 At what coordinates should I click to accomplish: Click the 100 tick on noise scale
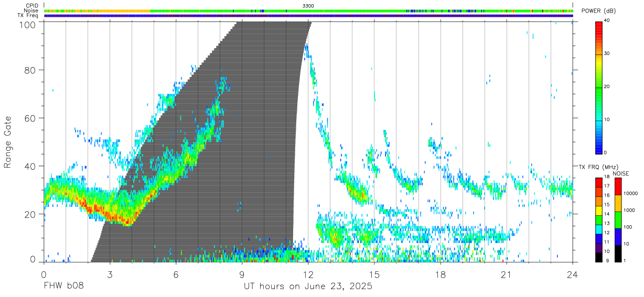coord(628,227)
